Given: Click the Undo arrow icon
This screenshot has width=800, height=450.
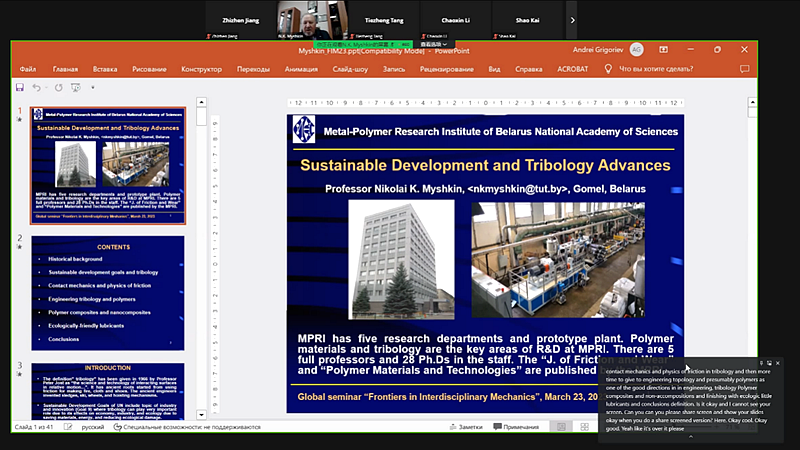Looking at the screenshot, I should point(36,87).
